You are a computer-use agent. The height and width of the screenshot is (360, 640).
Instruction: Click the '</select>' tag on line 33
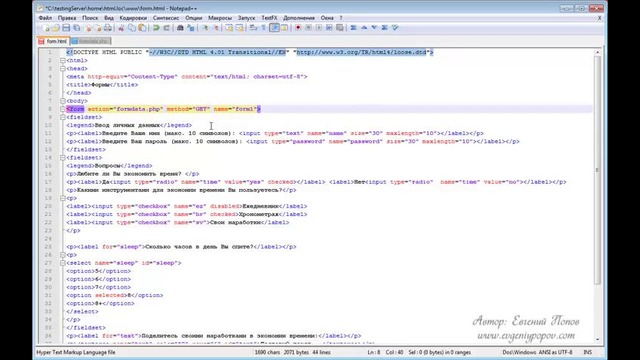(x=82, y=311)
